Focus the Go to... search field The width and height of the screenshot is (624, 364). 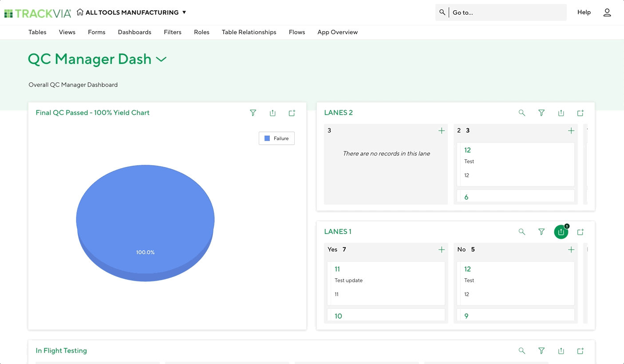pos(507,12)
